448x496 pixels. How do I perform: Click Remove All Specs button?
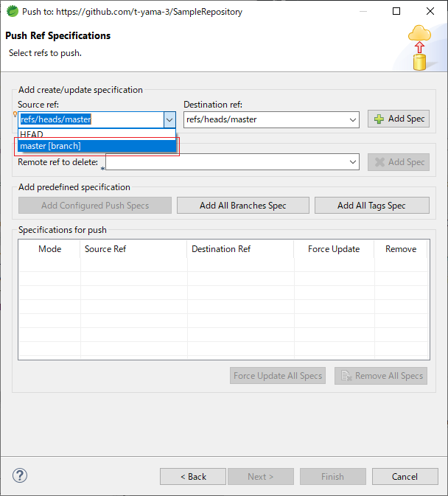[x=381, y=375]
